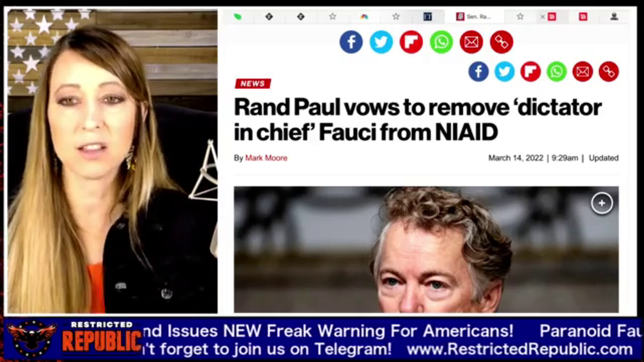Switch to the NBC peacock tab
This screenshot has height=362, width=644.
364,17
